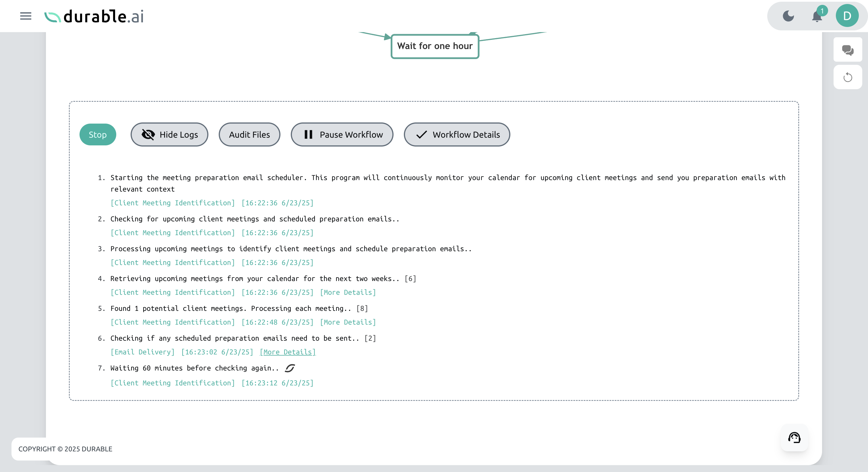
Task: Pause the running workflow
Action: click(x=342, y=134)
